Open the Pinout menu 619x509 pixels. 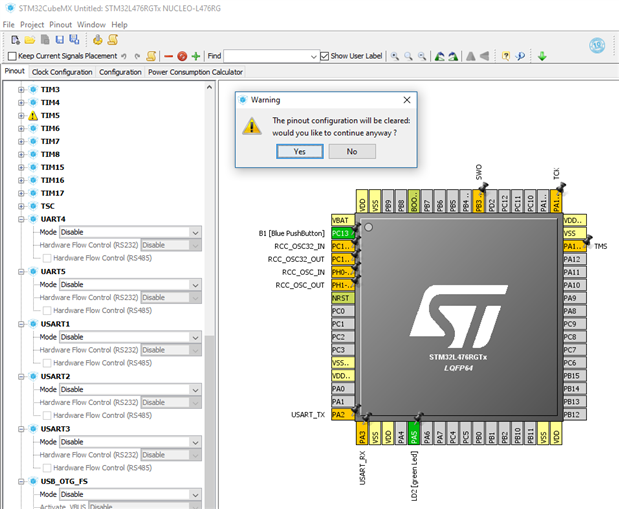coord(61,24)
